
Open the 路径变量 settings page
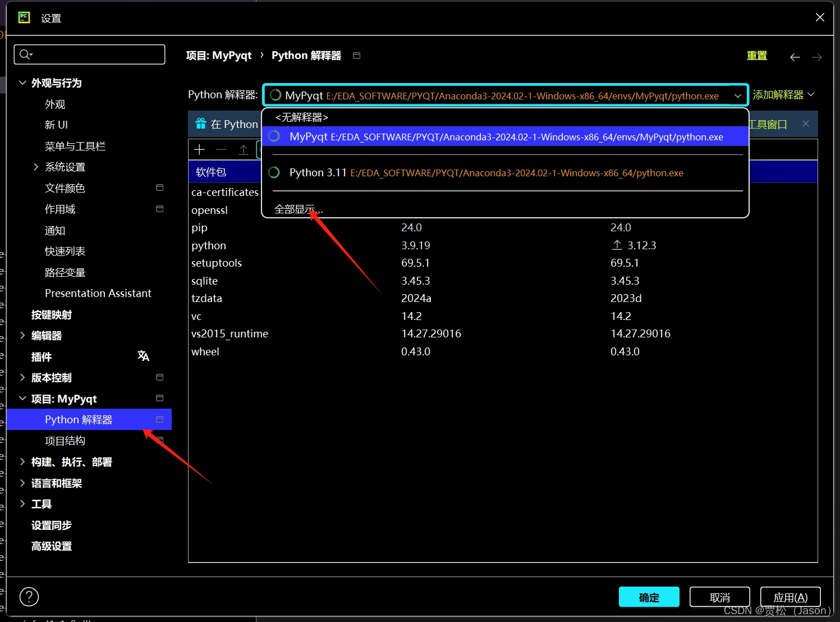[65, 272]
